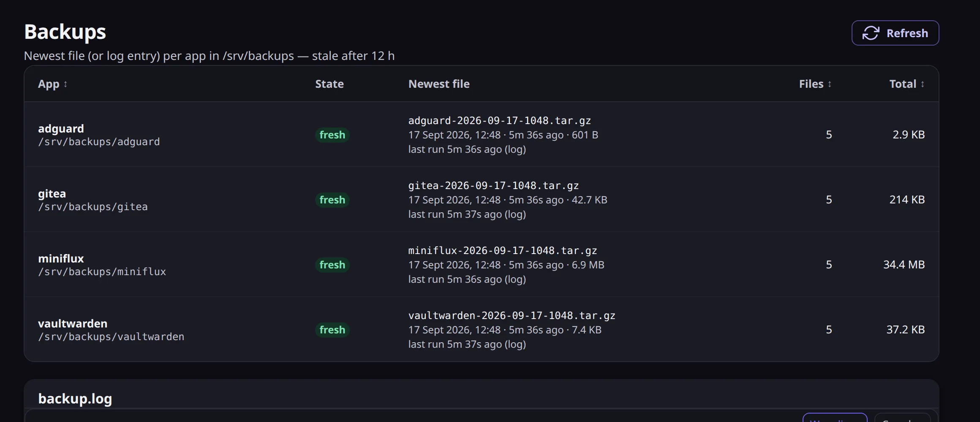Sort table by Files column header
Screen dimensions: 980x422
(815, 84)
